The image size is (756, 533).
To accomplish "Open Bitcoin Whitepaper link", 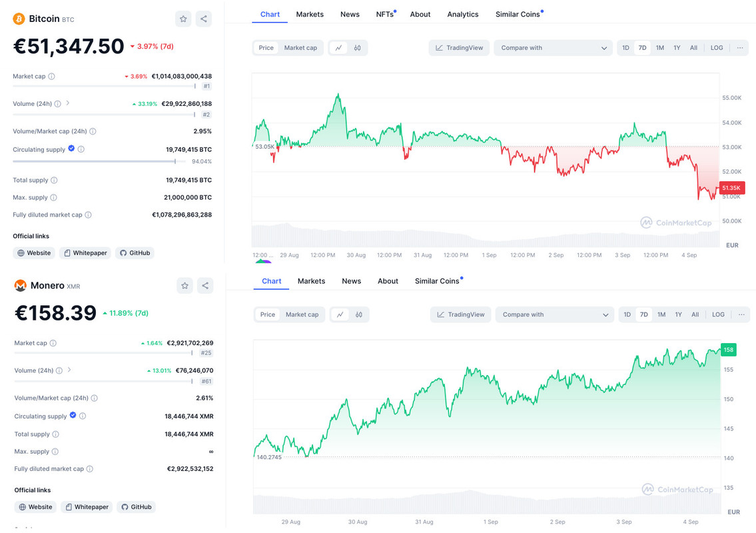I will click(x=85, y=253).
